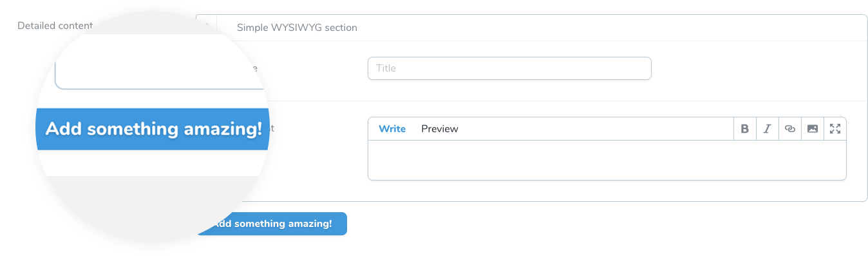Click inside the WYSIWYG content text area
This screenshot has height=256, width=868.
point(607,160)
